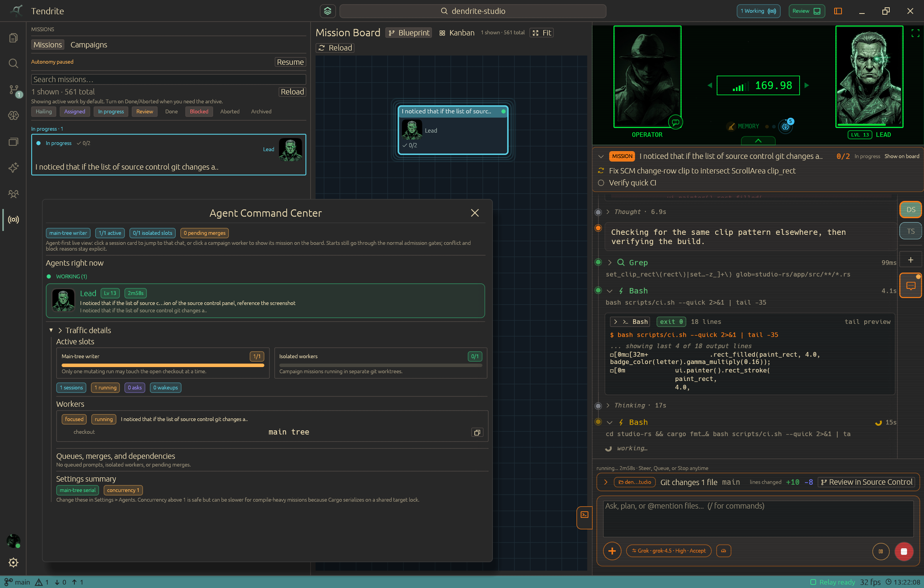The width and height of the screenshot is (924, 588).
Task: Toggle the Done status filter
Action: click(x=171, y=111)
